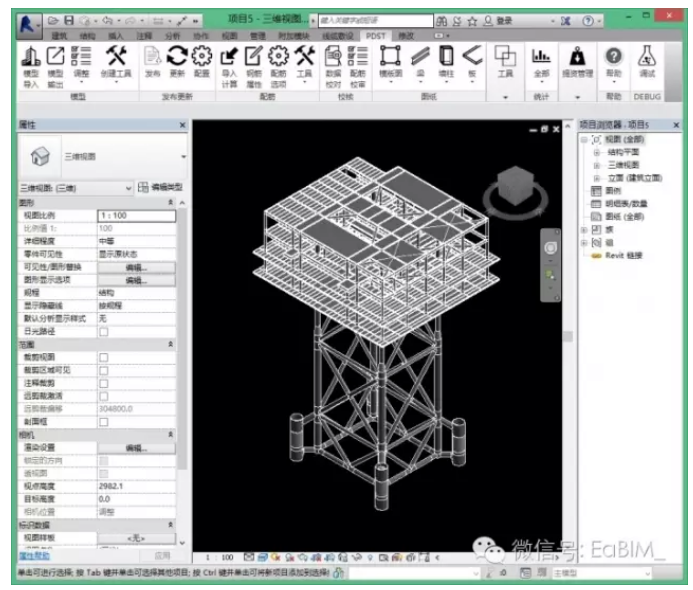Expand the 结构平面 tree node

(597, 152)
